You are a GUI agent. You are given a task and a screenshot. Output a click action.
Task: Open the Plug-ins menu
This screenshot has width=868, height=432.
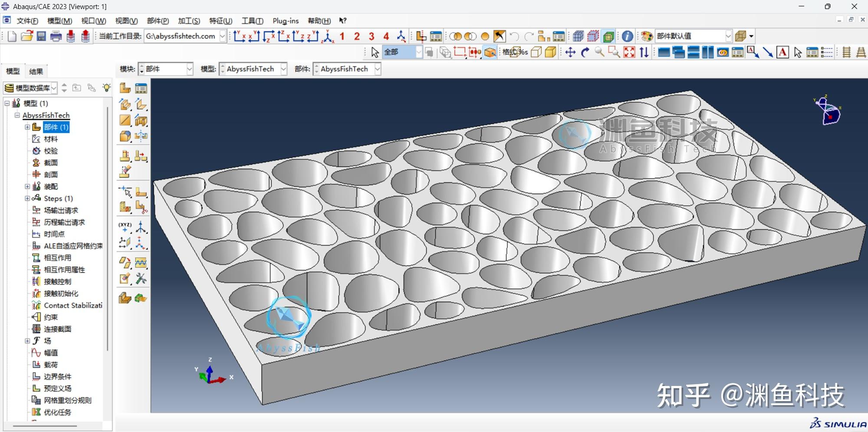pyautogui.click(x=286, y=21)
